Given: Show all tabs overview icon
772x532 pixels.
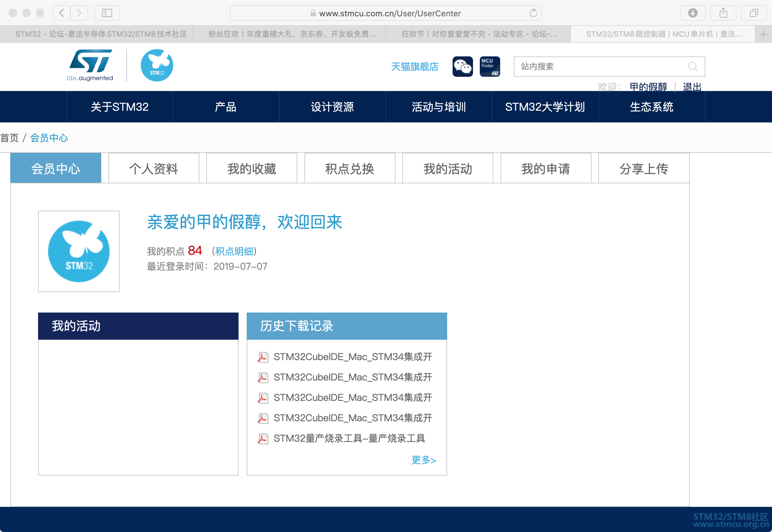Looking at the screenshot, I should 754,13.
